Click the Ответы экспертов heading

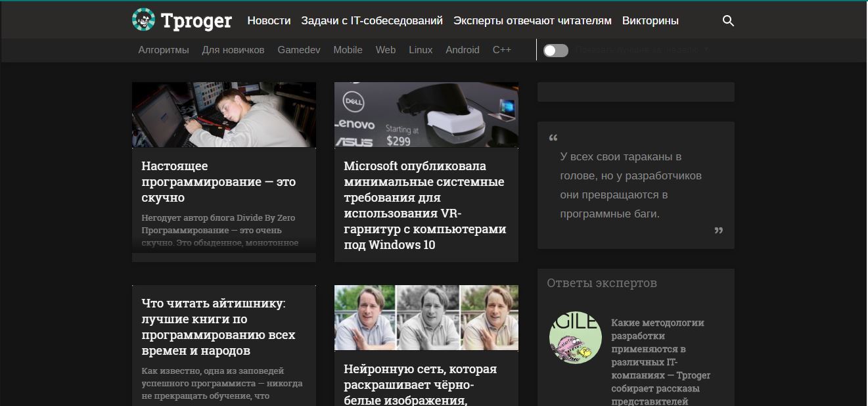pos(602,283)
